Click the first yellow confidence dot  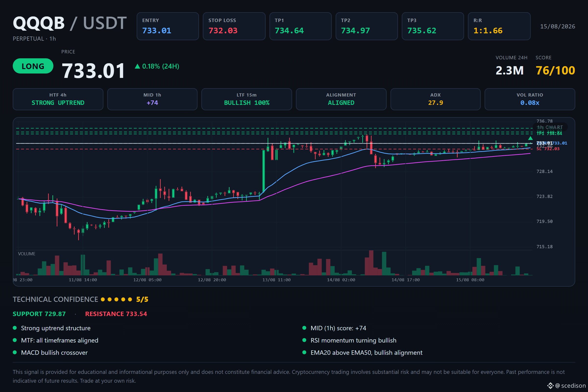tap(103, 299)
